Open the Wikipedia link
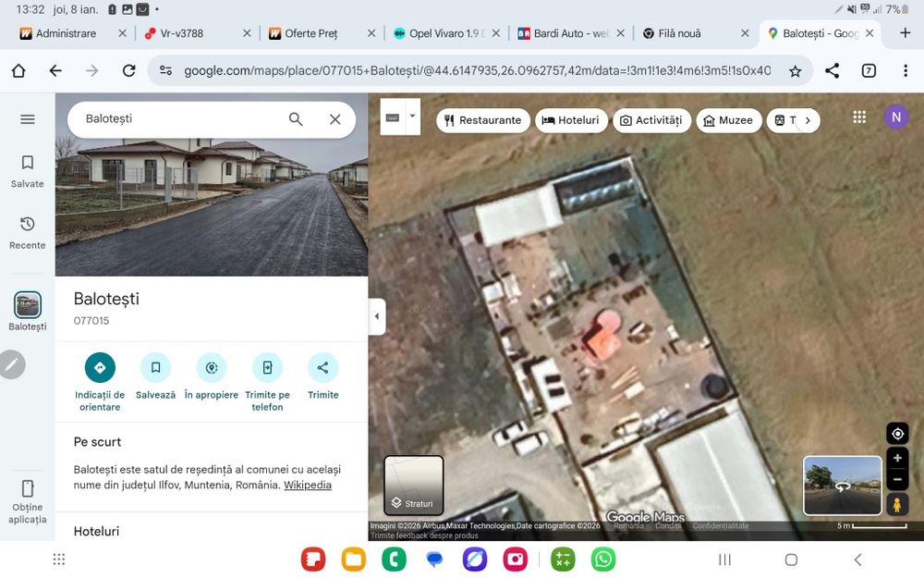924x578 pixels. (x=308, y=485)
